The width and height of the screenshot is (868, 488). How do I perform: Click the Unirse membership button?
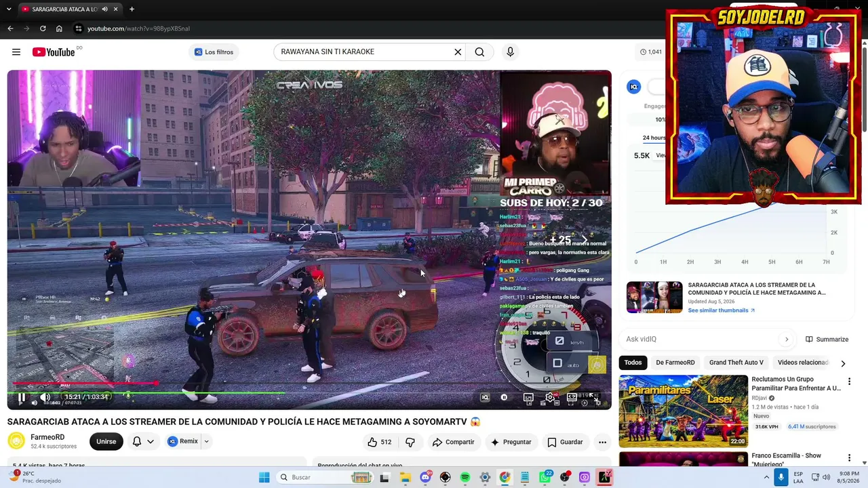[x=106, y=442]
